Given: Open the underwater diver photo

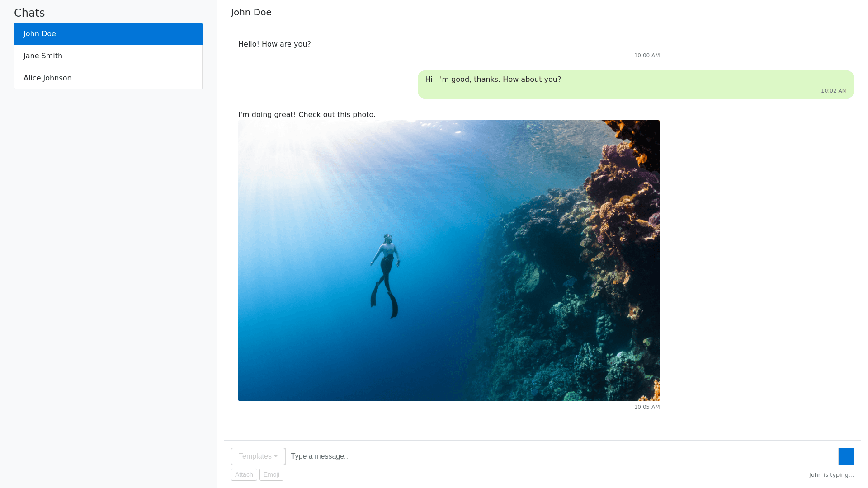Looking at the screenshot, I should coord(449,261).
